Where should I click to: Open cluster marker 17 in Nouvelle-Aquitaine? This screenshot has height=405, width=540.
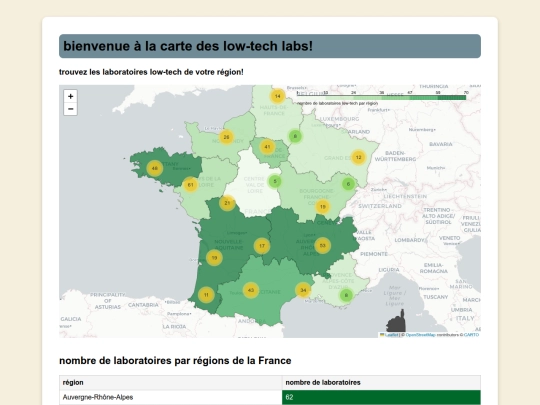coord(262,246)
